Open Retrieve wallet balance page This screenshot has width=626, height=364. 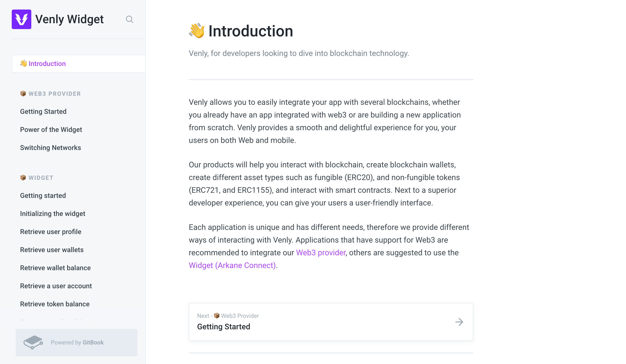click(56, 268)
